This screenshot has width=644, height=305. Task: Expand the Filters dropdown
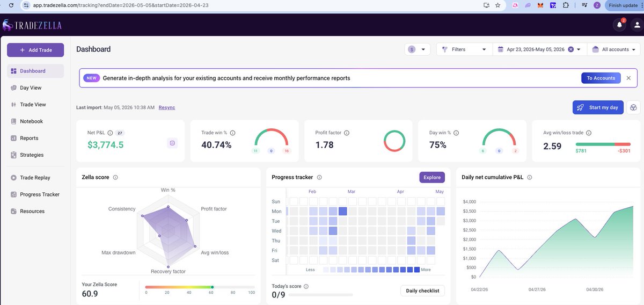464,49
